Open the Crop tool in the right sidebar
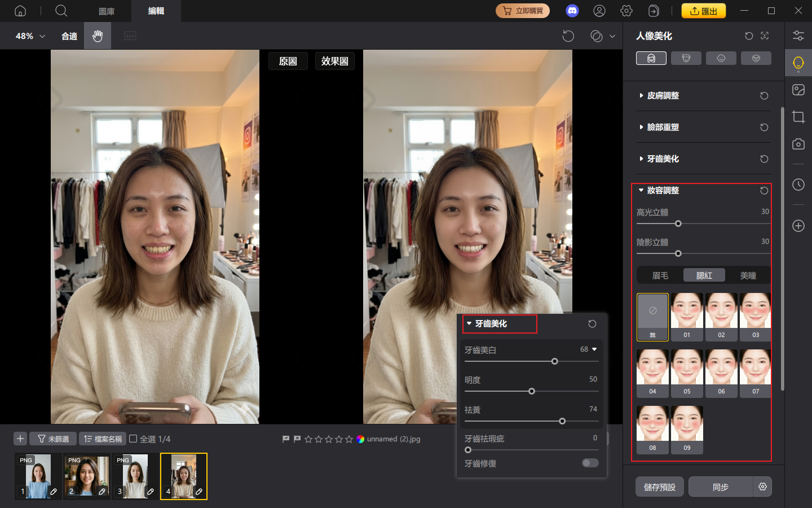 click(x=798, y=117)
